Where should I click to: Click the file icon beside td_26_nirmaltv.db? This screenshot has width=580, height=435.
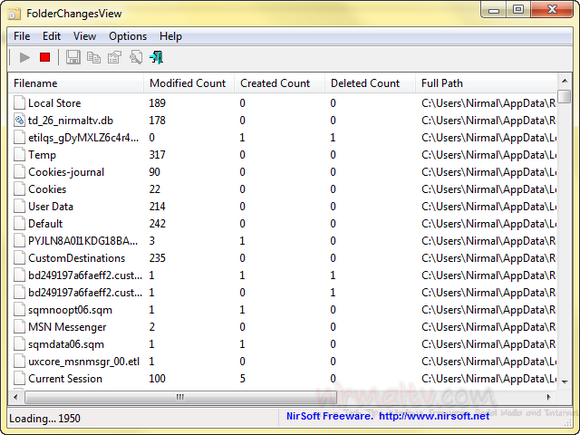coord(19,120)
